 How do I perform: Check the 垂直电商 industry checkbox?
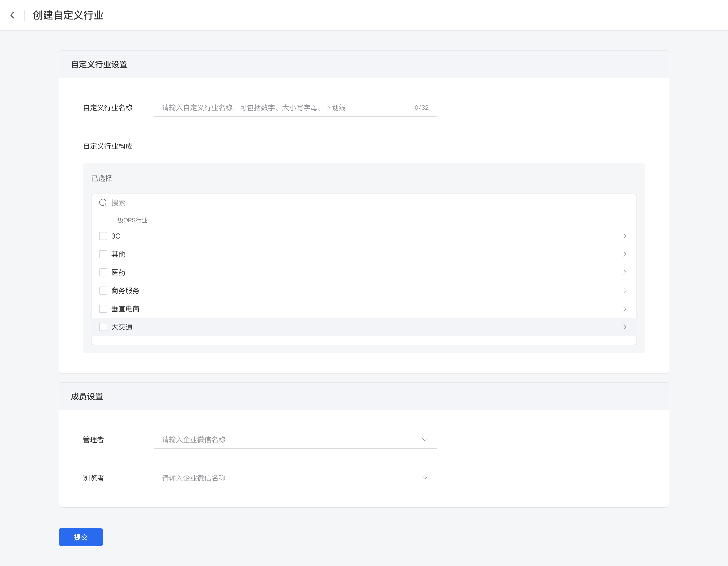103,309
